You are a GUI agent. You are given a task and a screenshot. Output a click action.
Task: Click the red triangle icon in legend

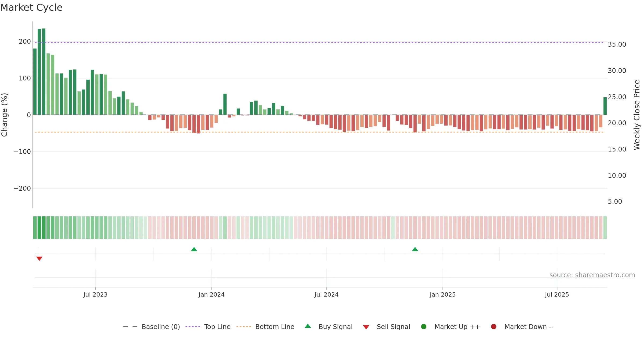point(366,327)
